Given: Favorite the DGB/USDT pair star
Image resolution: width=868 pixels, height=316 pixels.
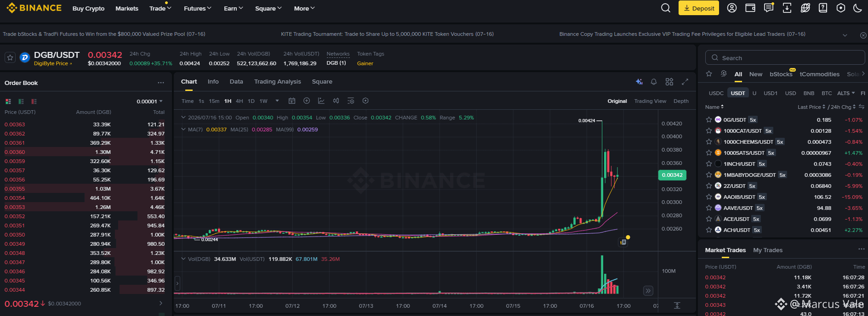Looking at the screenshot, I should 10,57.
